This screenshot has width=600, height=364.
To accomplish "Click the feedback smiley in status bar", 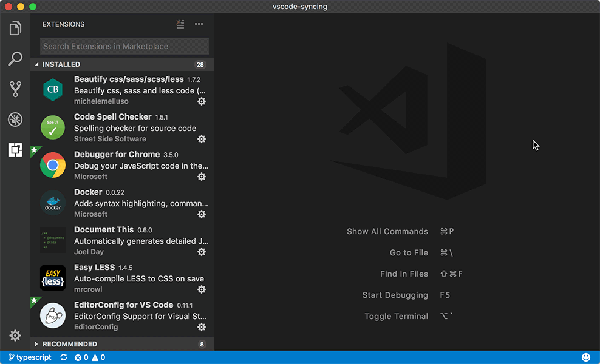I will tap(586, 357).
